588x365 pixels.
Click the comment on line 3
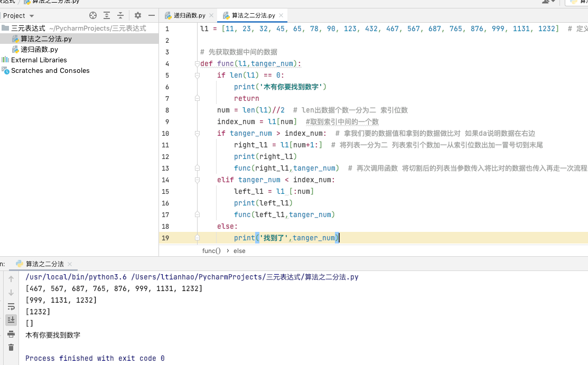[x=239, y=52]
